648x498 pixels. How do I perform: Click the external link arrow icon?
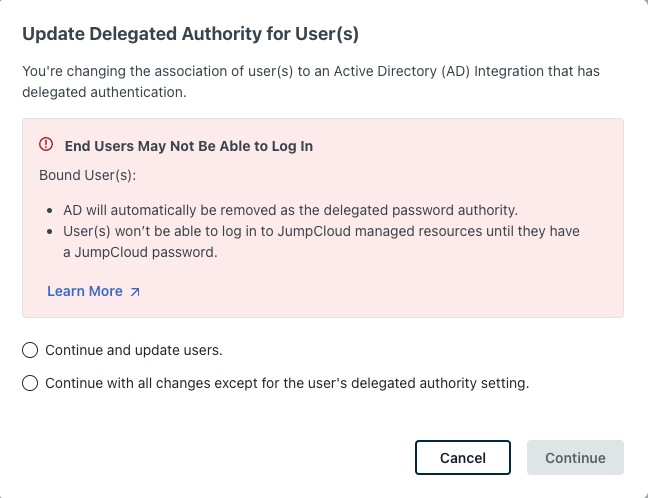pos(135,292)
